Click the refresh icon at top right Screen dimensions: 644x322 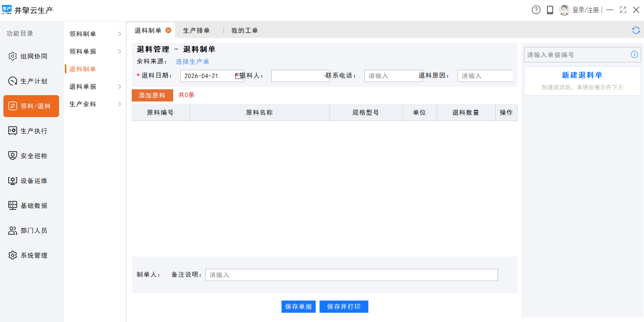pyautogui.click(x=636, y=30)
